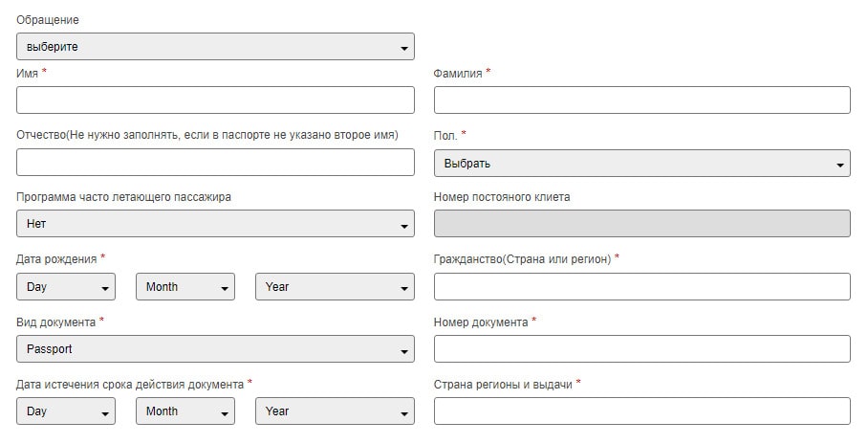Screen dimensions: 868x444
Task: Select birth date Day dropdown
Action: click(x=66, y=286)
